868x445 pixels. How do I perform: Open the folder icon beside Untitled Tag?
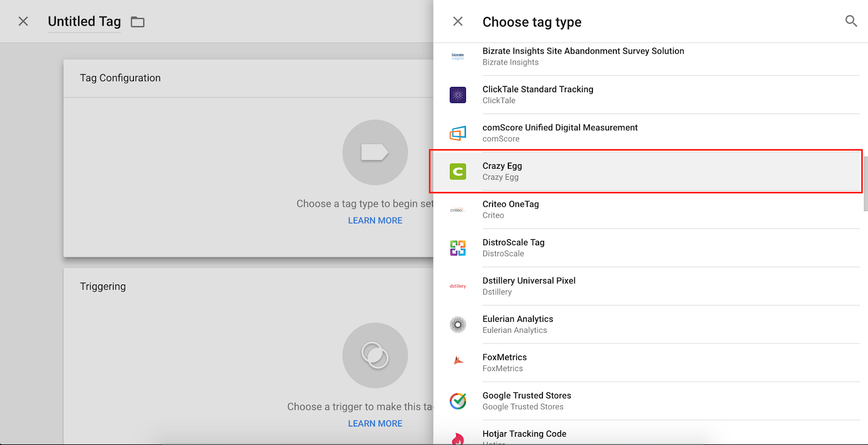coord(138,22)
